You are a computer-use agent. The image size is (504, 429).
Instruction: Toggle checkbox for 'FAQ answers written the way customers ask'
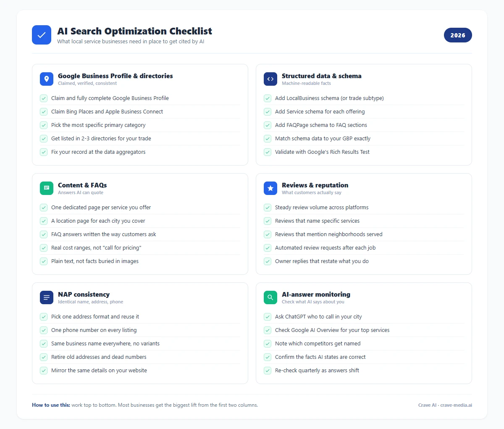[x=44, y=234]
